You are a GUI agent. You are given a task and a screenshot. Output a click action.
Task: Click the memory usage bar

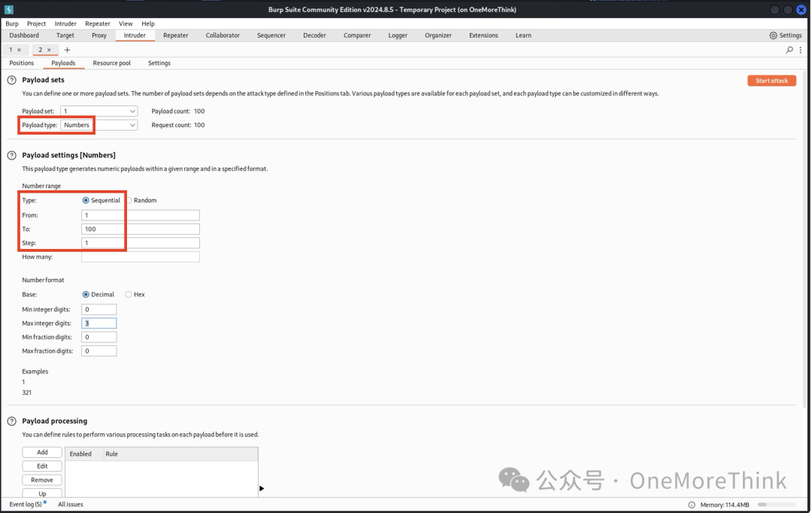777,505
